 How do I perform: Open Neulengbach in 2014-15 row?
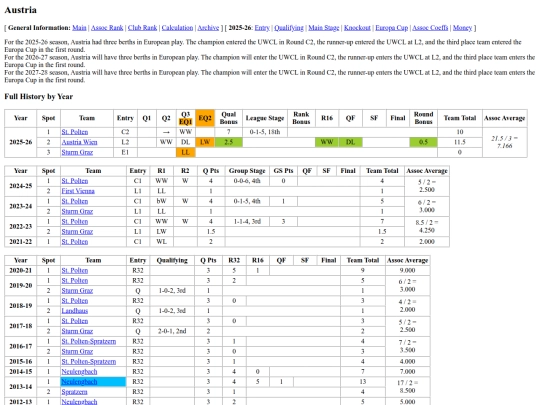79,372
